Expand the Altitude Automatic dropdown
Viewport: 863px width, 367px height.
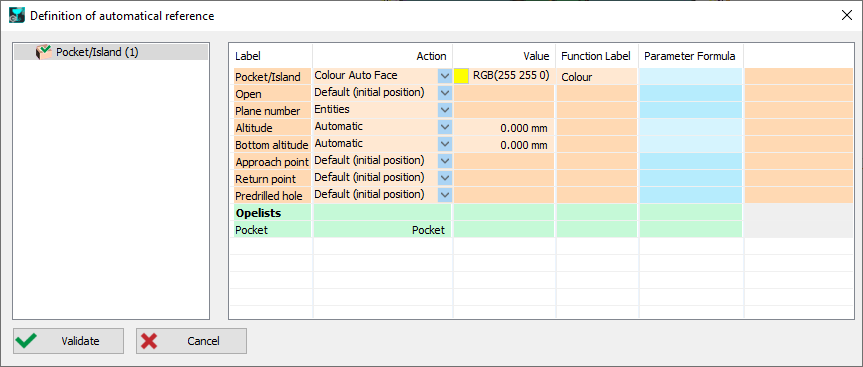445,127
